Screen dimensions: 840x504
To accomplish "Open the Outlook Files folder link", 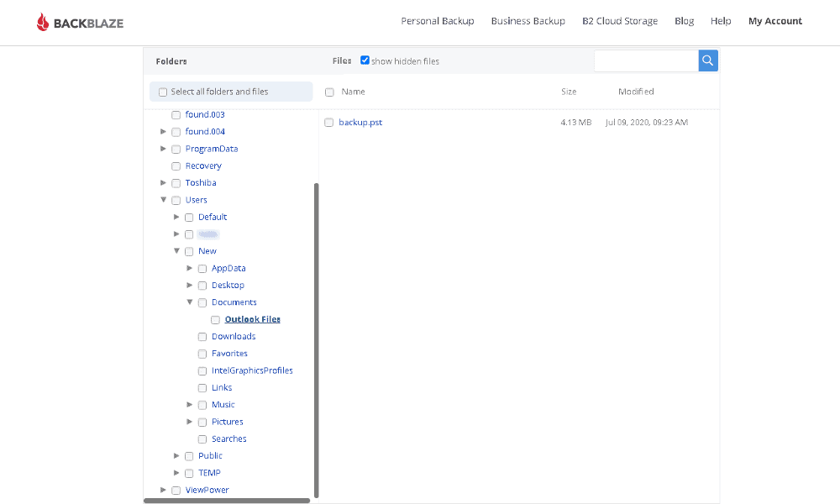I will (252, 319).
